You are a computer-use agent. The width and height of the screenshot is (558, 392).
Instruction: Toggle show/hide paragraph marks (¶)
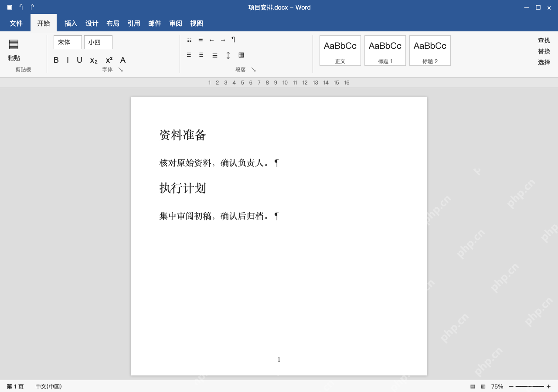[x=233, y=40]
